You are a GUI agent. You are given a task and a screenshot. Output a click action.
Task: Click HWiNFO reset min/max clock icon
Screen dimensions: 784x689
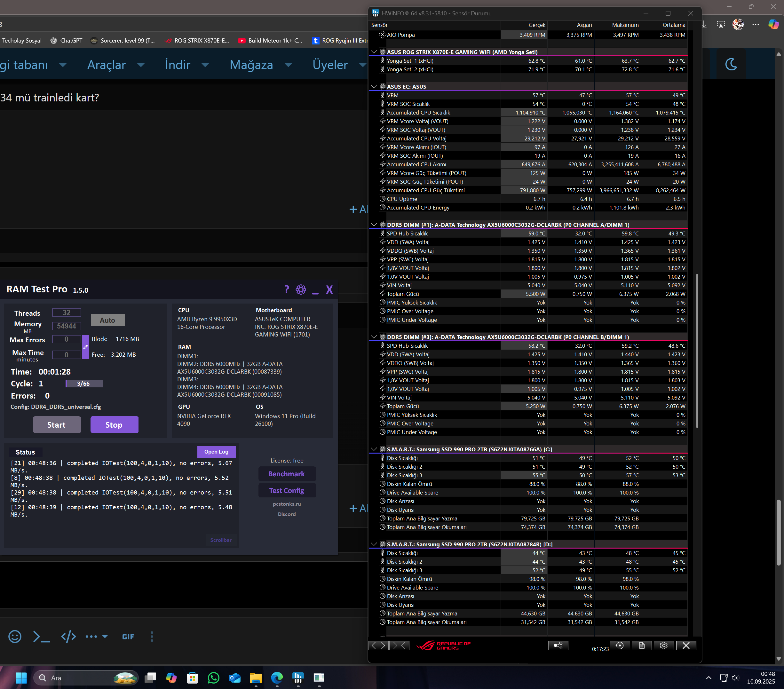coord(620,645)
